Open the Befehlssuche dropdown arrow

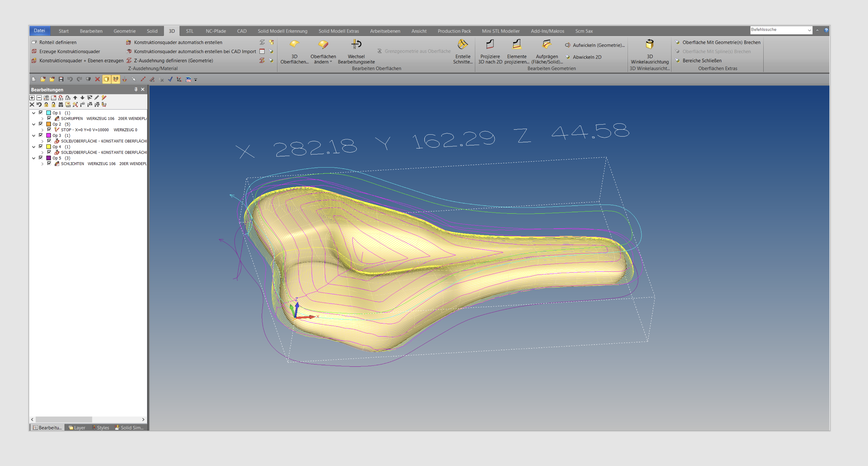tap(809, 30)
